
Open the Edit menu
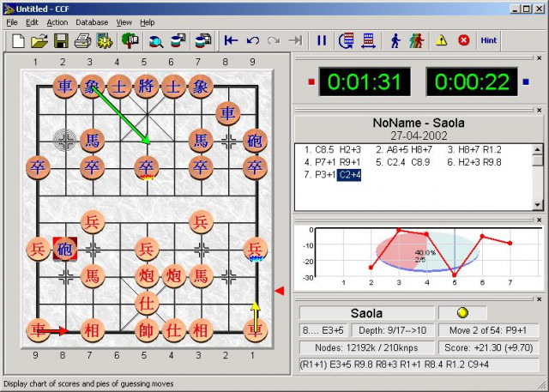click(x=32, y=22)
